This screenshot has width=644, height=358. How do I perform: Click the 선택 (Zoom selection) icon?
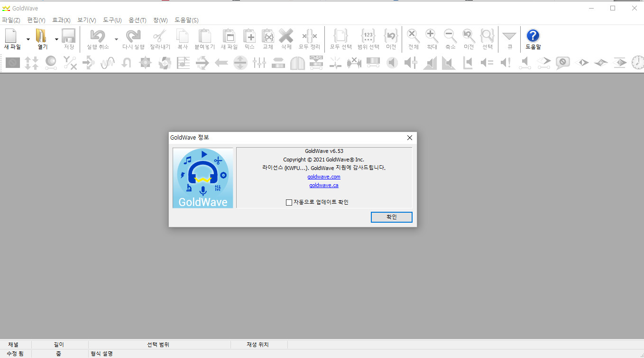pos(488,36)
